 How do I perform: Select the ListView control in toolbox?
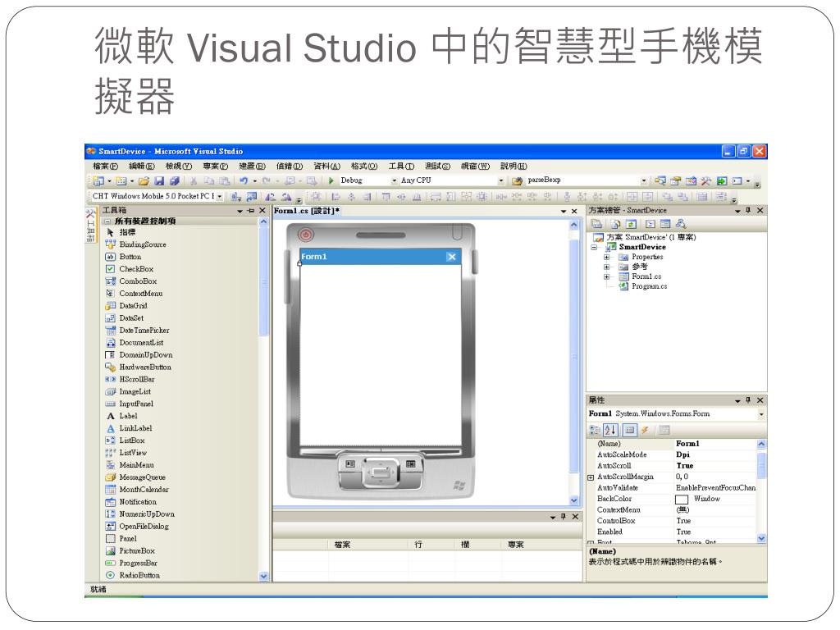(126, 453)
